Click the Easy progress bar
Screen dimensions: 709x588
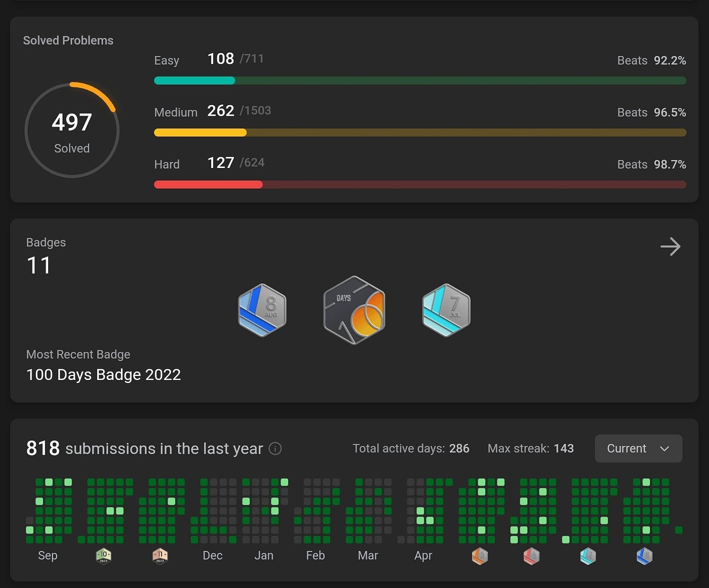pos(420,80)
